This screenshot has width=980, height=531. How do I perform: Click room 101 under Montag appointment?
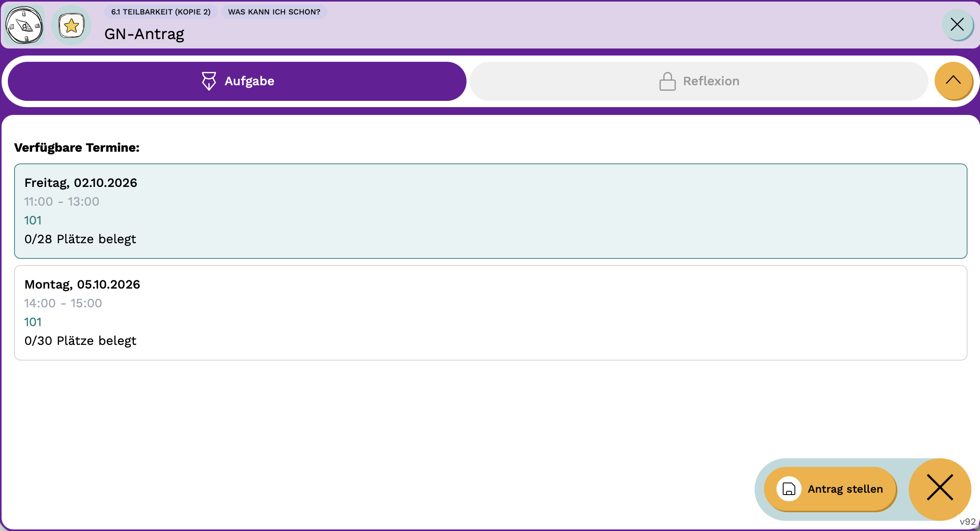click(33, 322)
